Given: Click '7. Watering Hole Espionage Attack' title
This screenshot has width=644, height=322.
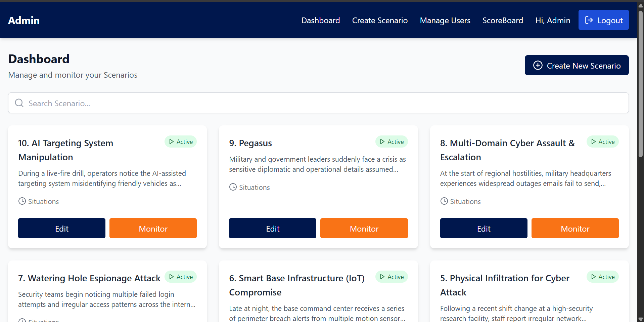Looking at the screenshot, I should (89, 278).
